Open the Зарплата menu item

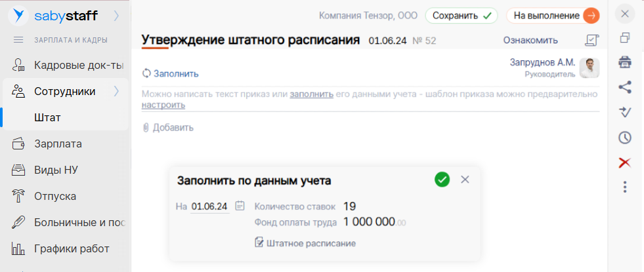pyautogui.click(x=58, y=144)
